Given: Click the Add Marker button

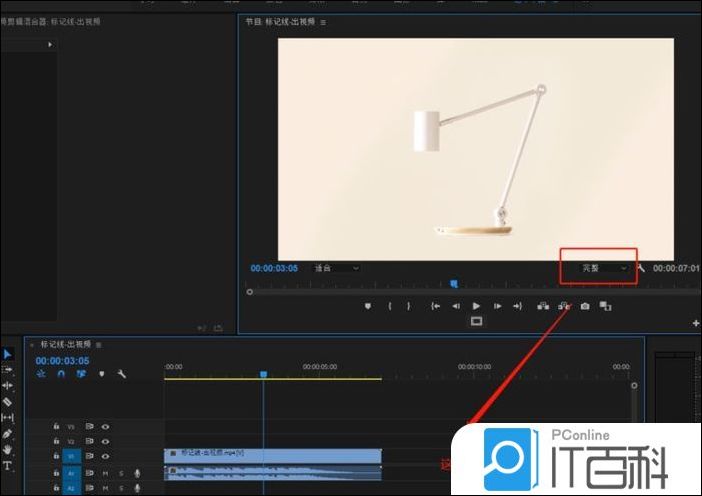Looking at the screenshot, I should pyautogui.click(x=368, y=306).
